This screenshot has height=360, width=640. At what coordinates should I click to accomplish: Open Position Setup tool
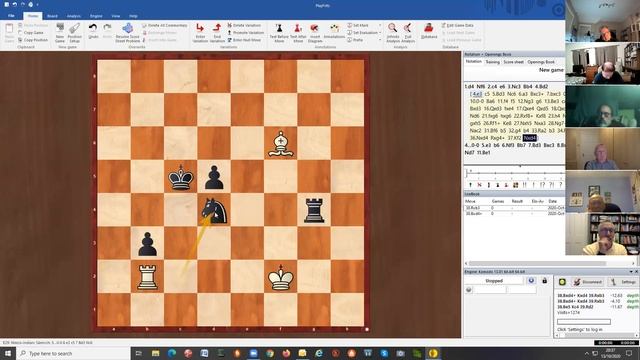[x=74, y=33]
